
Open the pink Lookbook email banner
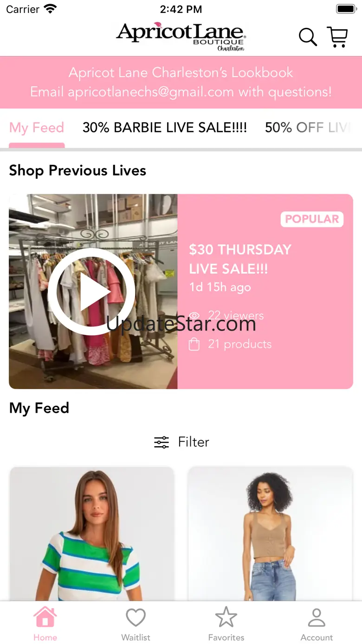point(181,82)
